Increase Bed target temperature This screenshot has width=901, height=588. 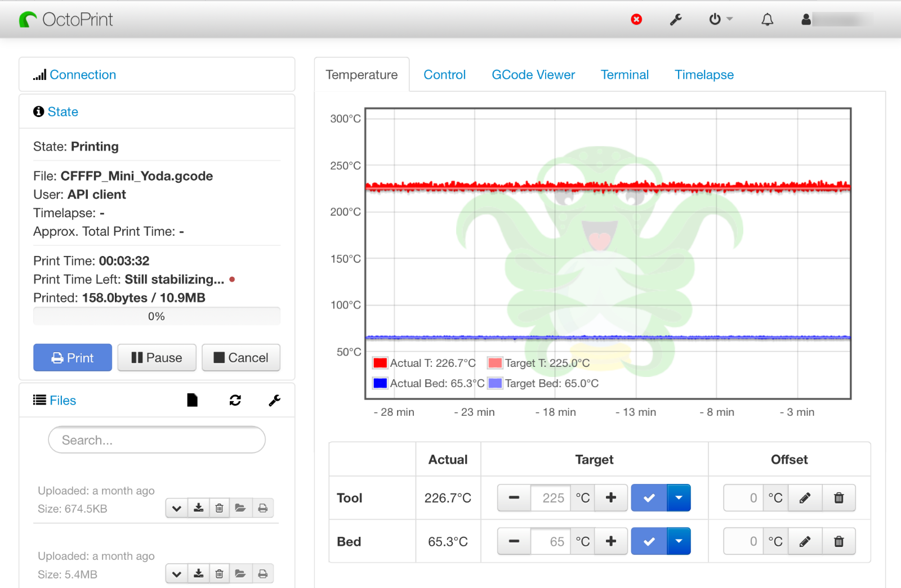click(x=611, y=541)
